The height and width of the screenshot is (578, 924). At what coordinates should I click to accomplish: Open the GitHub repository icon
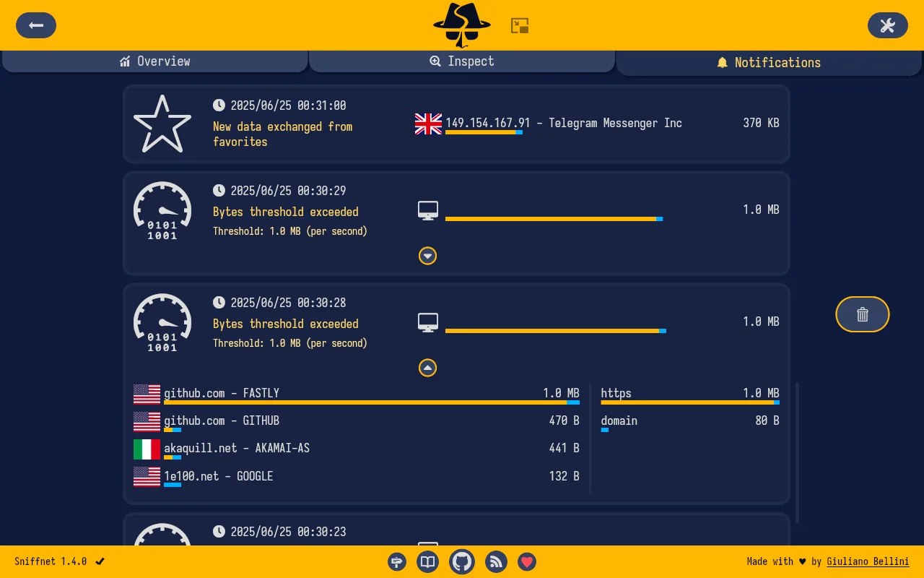pyautogui.click(x=462, y=561)
